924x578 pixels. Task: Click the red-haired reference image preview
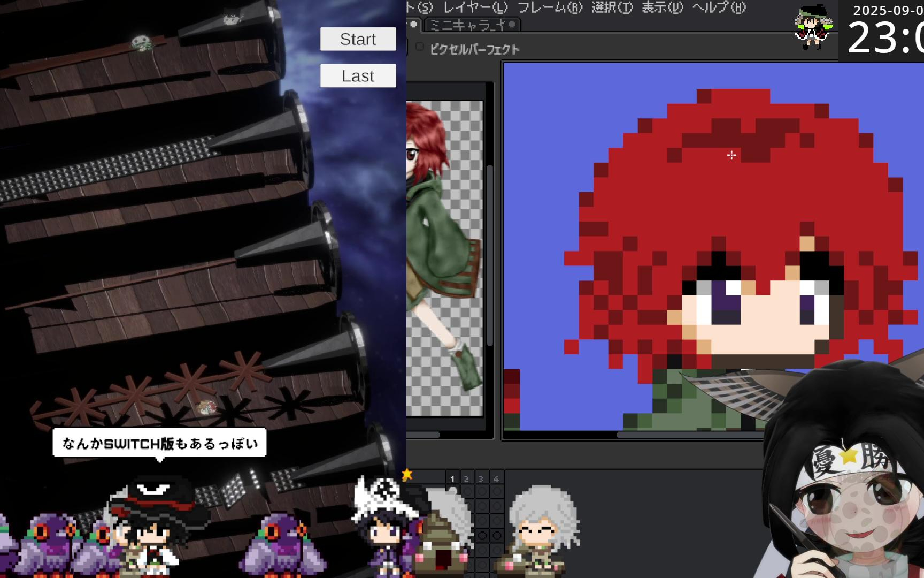click(444, 258)
